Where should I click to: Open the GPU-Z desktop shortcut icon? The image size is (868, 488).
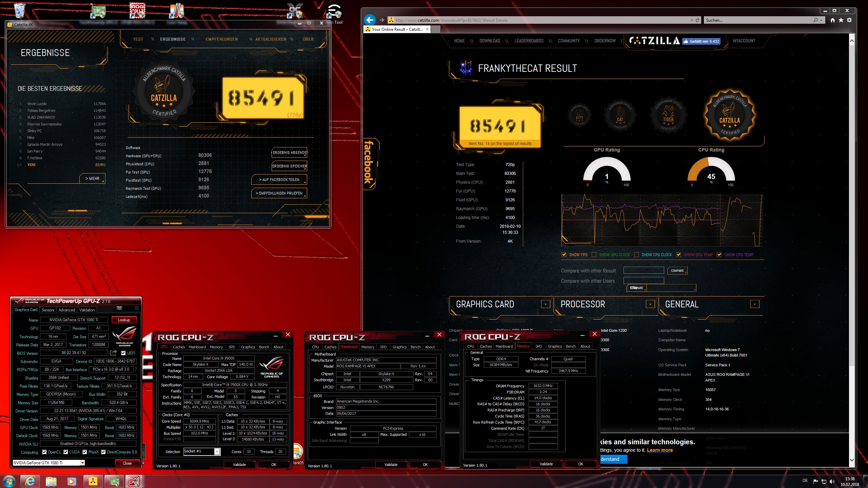[x=98, y=11]
